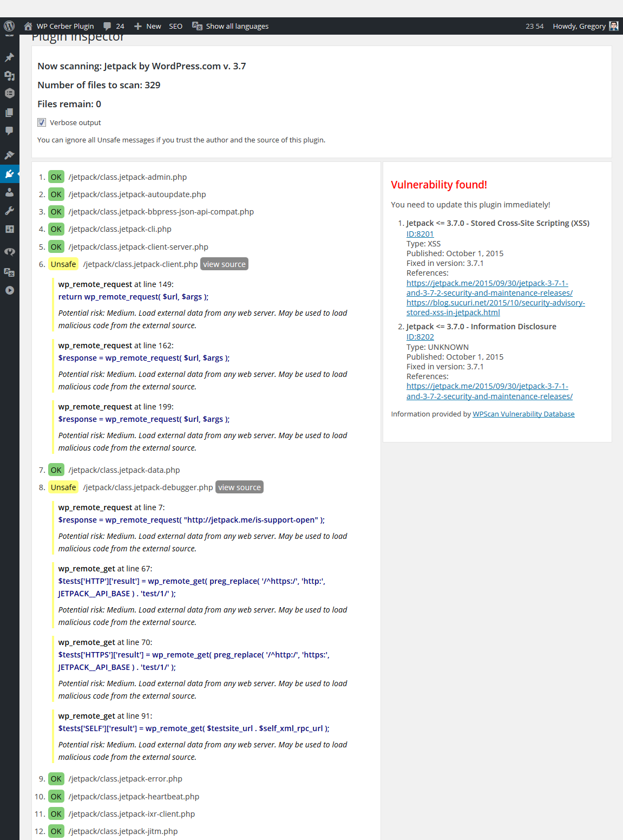The image size is (623, 840).
Task: Click Gregory's profile avatar
Action: coord(614,26)
